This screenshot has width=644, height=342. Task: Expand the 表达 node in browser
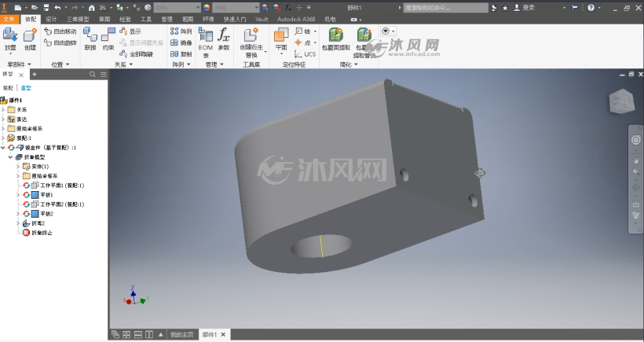point(3,119)
